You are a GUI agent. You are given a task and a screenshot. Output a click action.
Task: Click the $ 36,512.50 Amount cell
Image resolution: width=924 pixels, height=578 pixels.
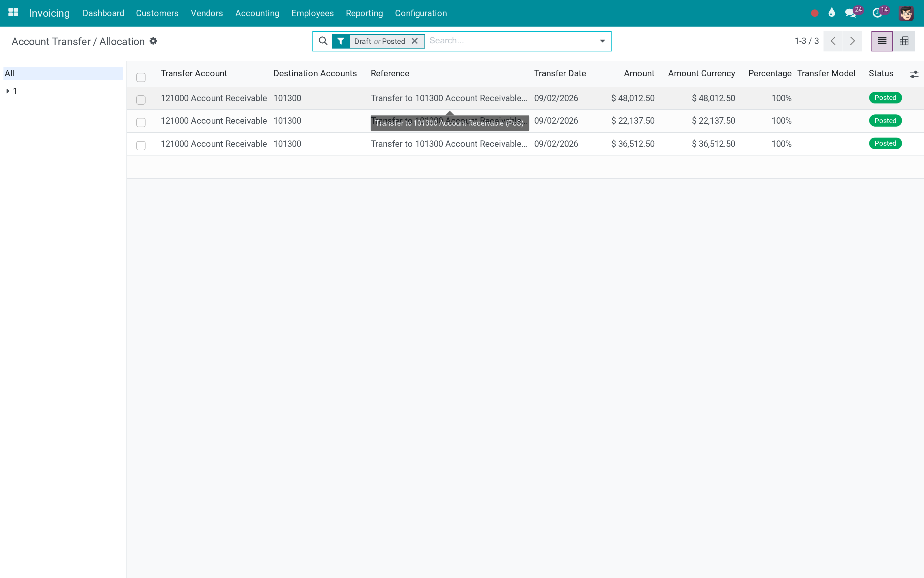[633, 144]
